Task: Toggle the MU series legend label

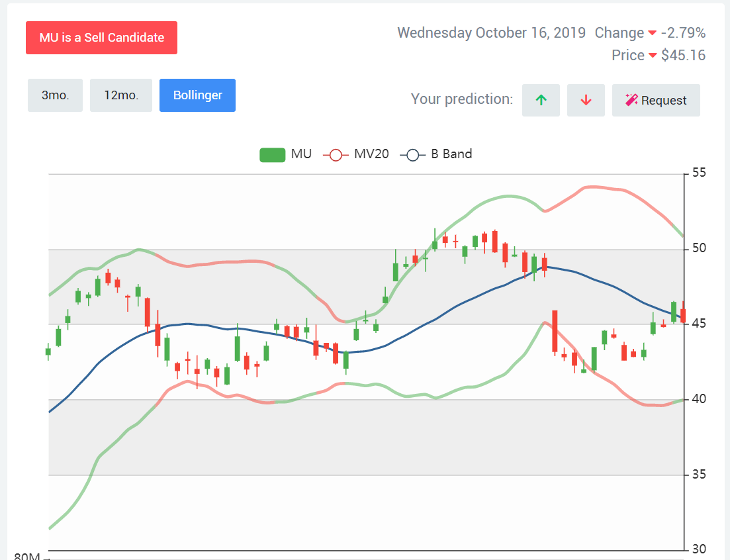Action: [x=301, y=155]
